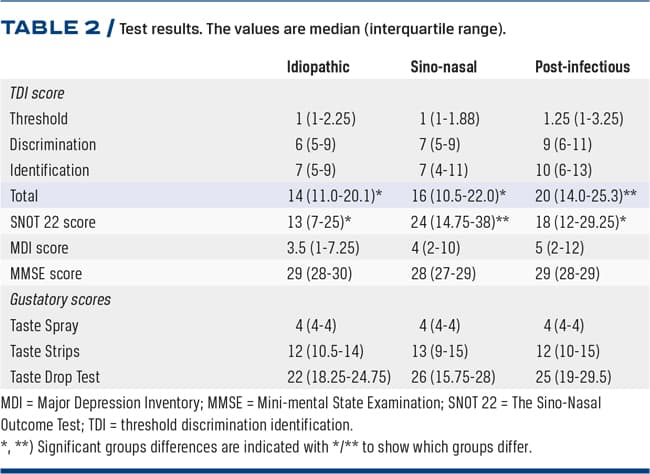Viewport: 650px width, 474px height.
Task: Click the TDI score section label
Action: click(39, 93)
